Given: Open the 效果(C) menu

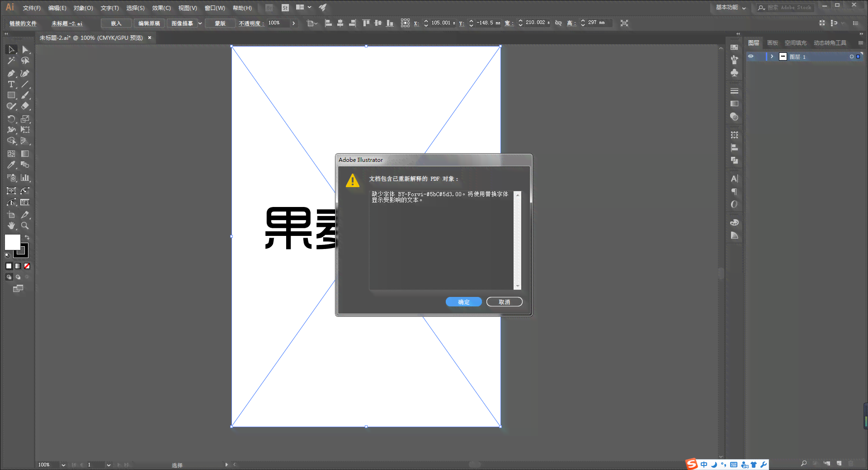Looking at the screenshot, I should coord(161,8).
